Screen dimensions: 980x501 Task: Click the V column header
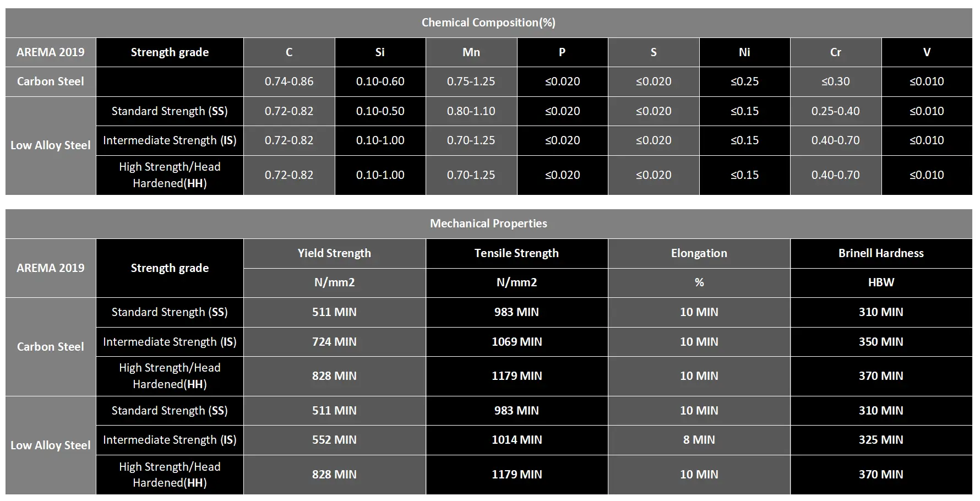coord(927,52)
